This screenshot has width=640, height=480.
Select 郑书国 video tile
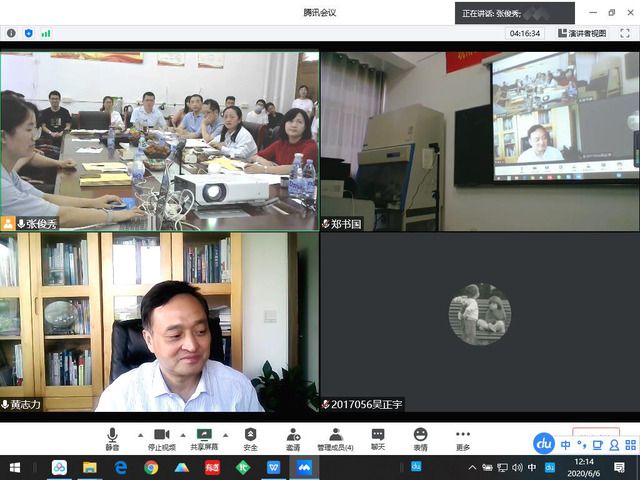pyautogui.click(x=479, y=141)
